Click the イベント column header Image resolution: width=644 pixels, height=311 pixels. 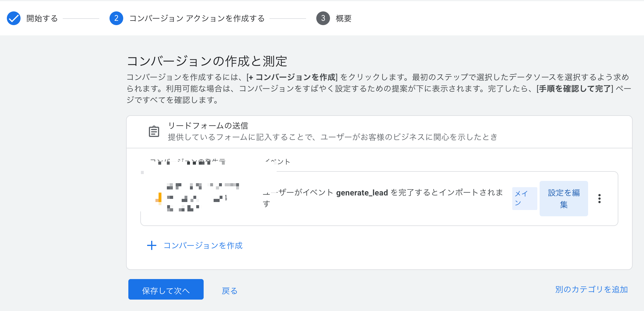(x=278, y=162)
